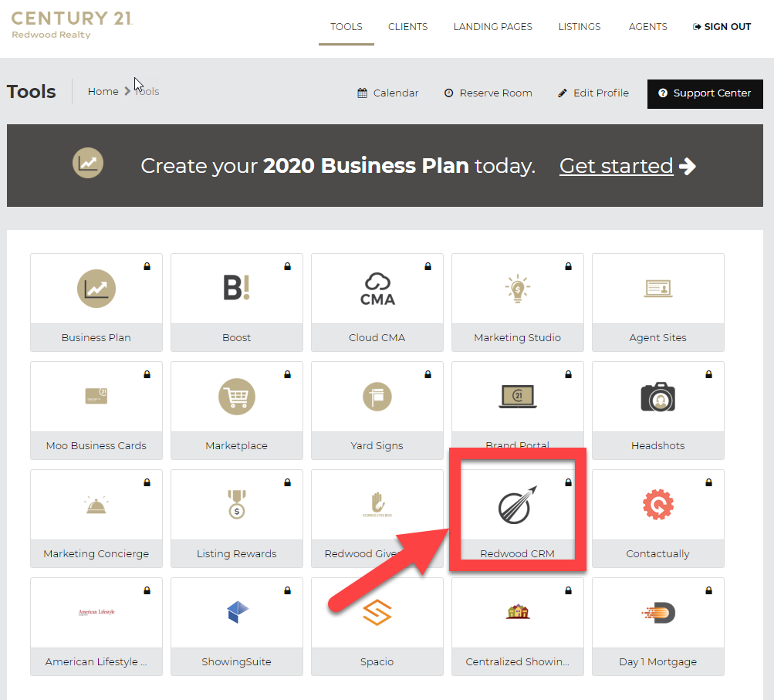Open the Redwood CRM rocket icon
The image size is (774, 700).
tap(517, 505)
